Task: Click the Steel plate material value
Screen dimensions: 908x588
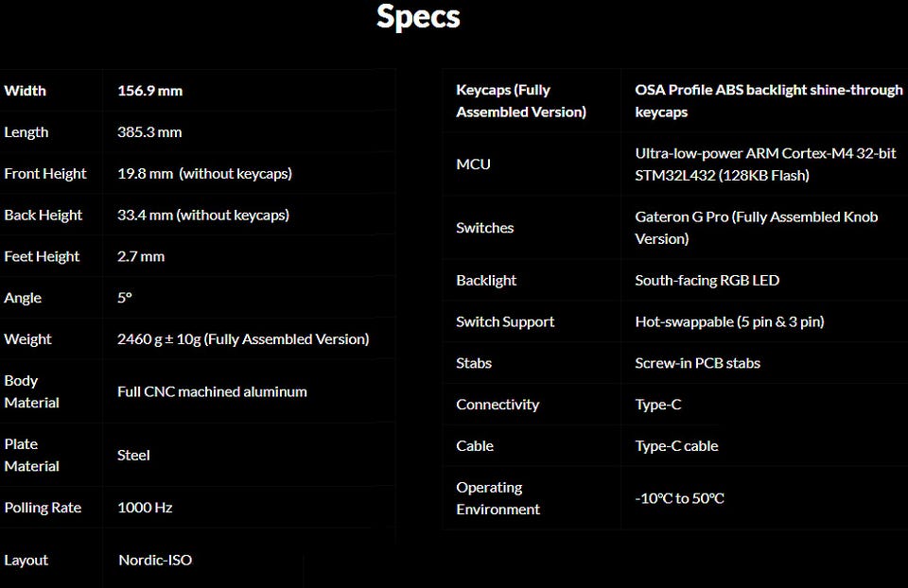Action: point(133,455)
